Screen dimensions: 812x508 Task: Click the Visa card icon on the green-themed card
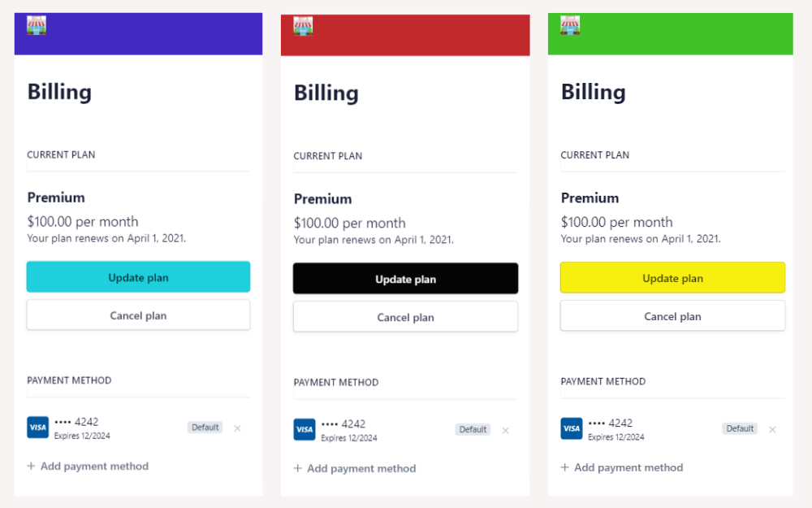click(571, 428)
